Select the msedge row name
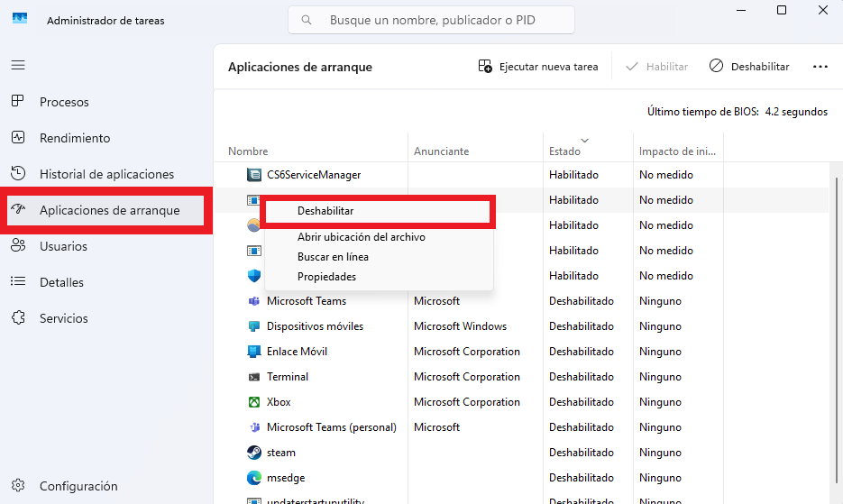Screen dimensions: 843x504 286,478
